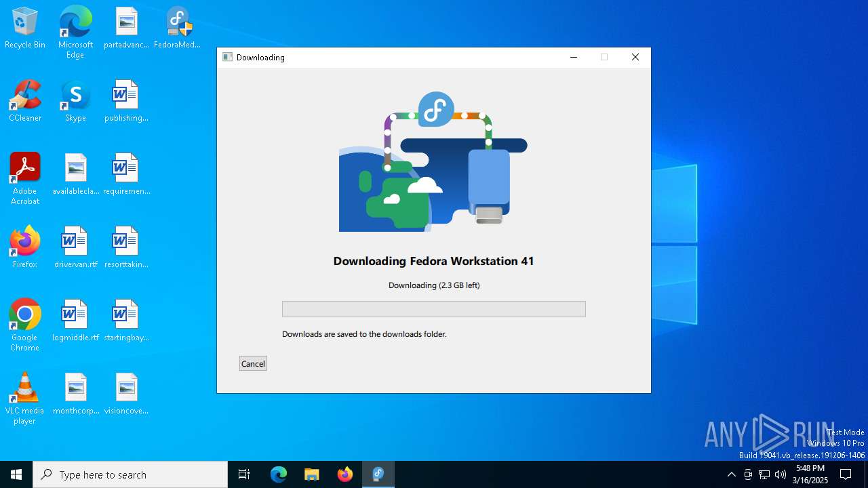Open the Recycle Bin desktop icon
Viewport: 868px width, 488px height.
[x=25, y=28]
